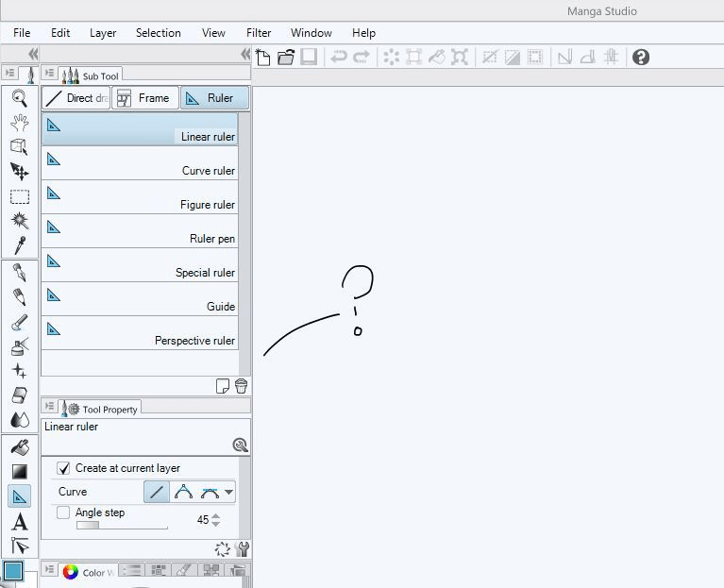Enable the Angle step checkbox

click(63, 512)
